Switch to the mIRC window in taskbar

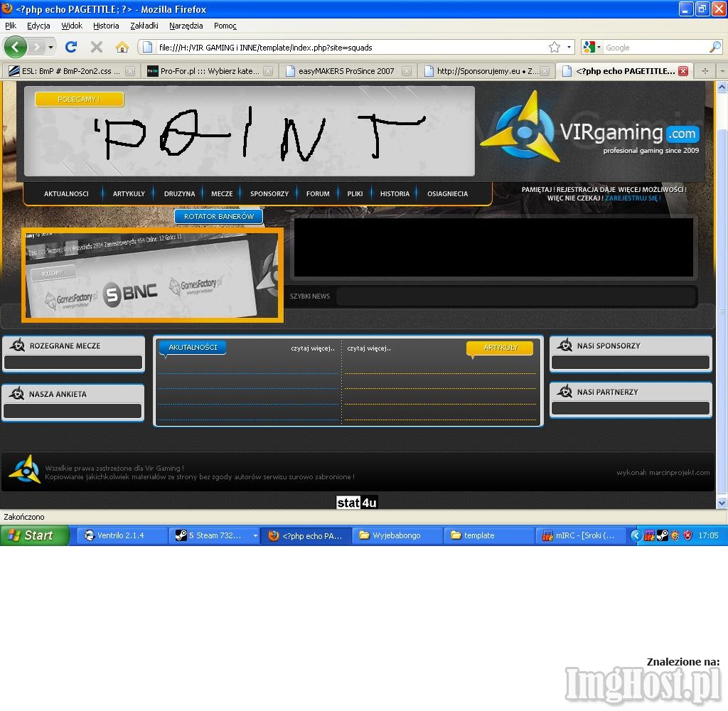coord(580,535)
